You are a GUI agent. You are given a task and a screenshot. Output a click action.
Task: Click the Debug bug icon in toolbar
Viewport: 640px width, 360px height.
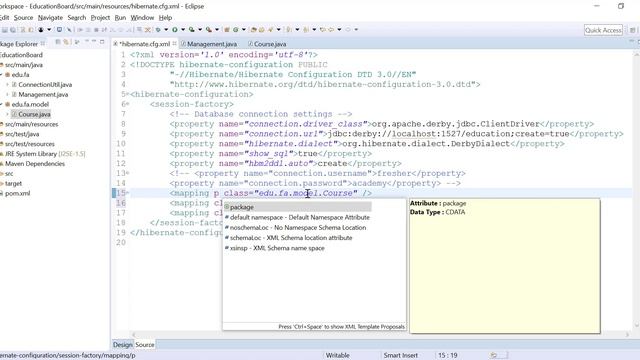[x=158, y=30]
